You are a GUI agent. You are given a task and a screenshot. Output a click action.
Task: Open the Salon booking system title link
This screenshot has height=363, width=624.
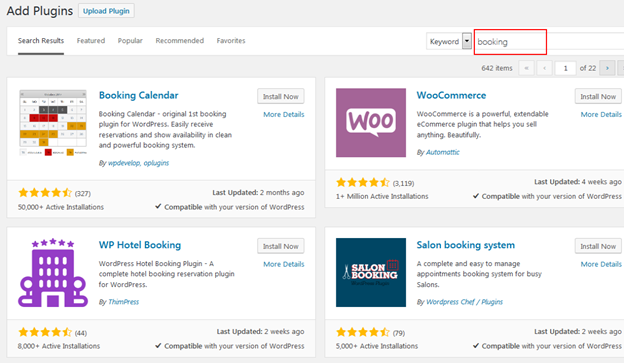(x=466, y=245)
